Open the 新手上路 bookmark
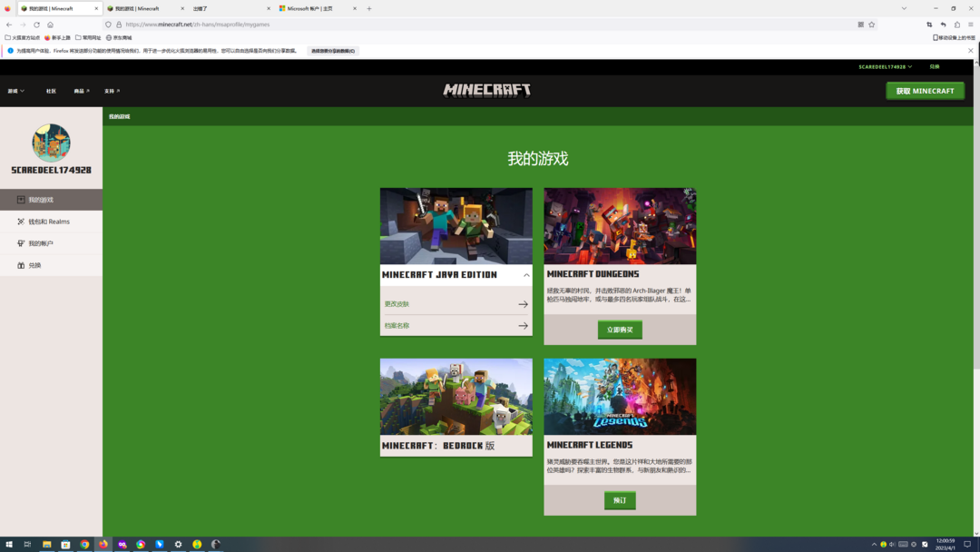 point(57,37)
